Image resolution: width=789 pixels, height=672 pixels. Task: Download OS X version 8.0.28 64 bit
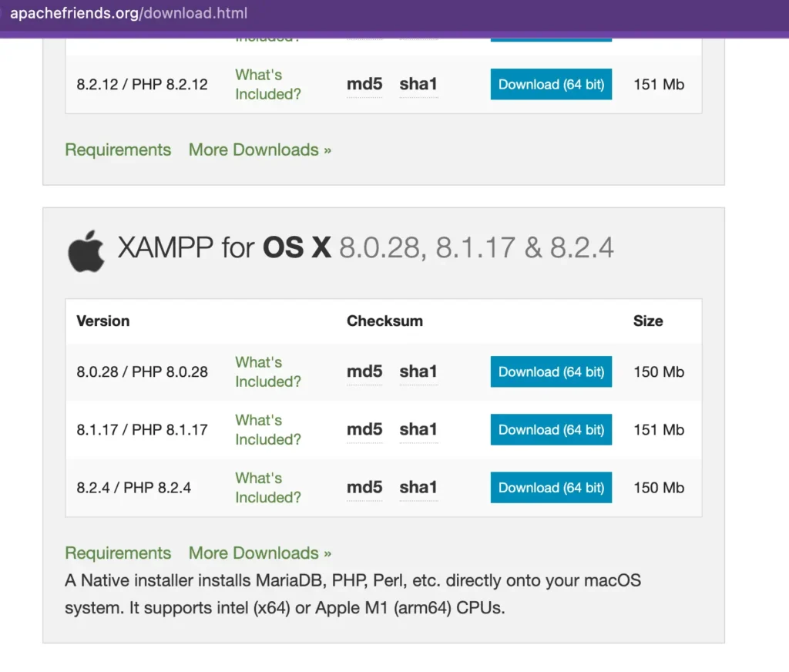click(x=551, y=371)
